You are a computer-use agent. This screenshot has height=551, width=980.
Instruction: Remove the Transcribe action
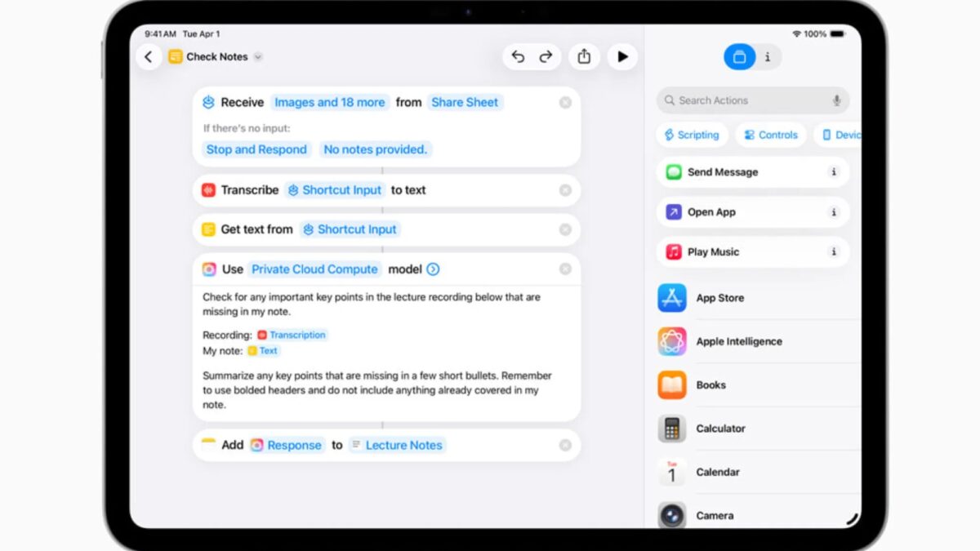click(565, 190)
